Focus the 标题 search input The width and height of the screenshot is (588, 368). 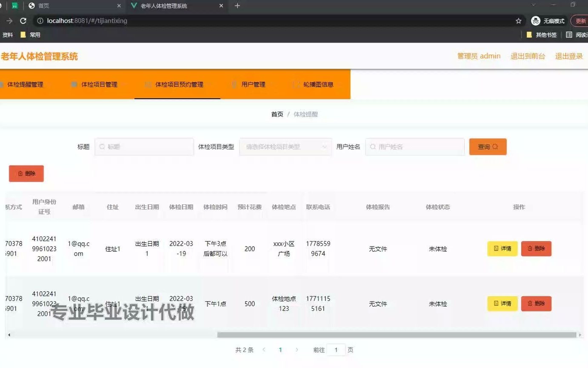(144, 147)
